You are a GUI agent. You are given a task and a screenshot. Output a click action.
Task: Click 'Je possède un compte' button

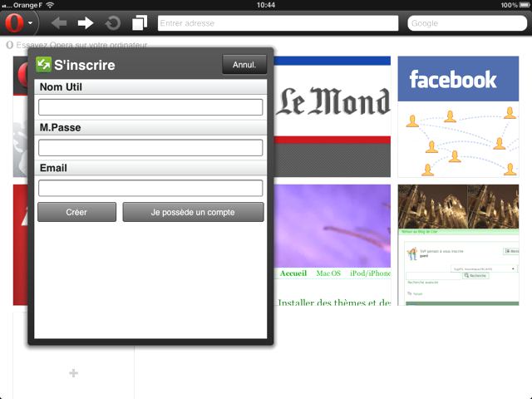193,212
